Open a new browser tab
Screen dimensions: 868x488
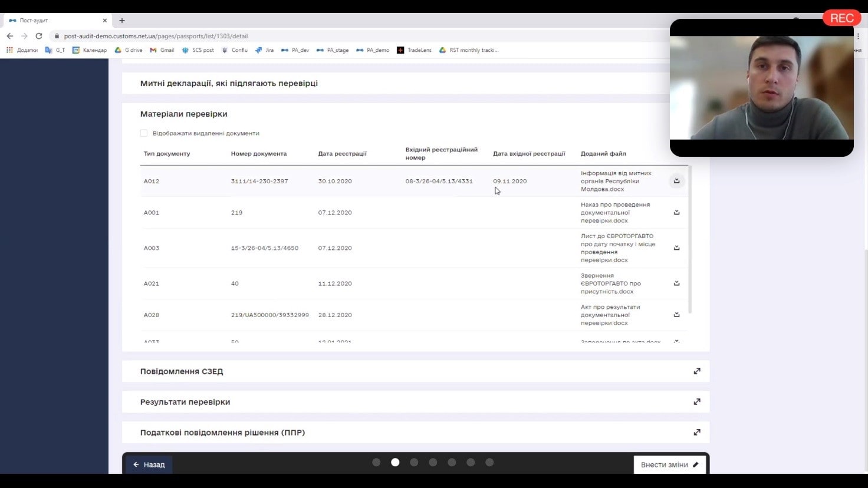tap(122, 20)
